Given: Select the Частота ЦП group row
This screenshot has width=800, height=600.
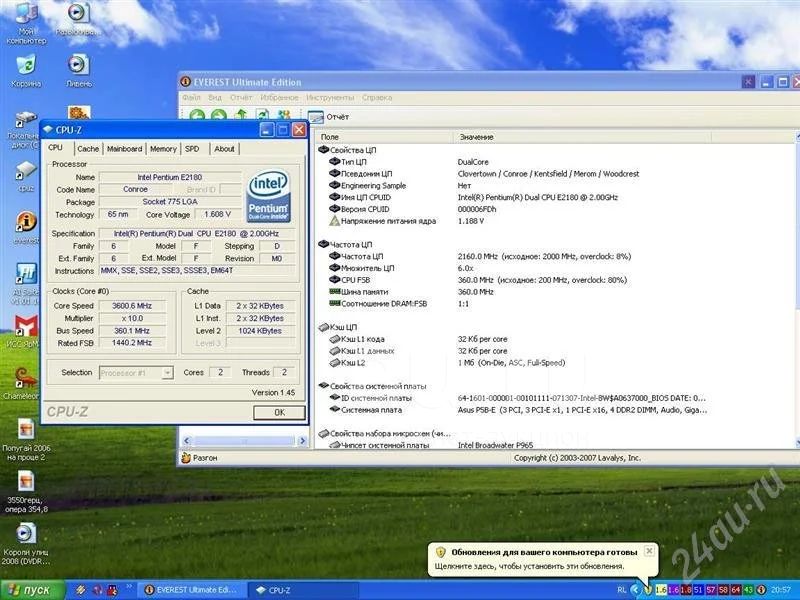Looking at the screenshot, I should 345,244.
